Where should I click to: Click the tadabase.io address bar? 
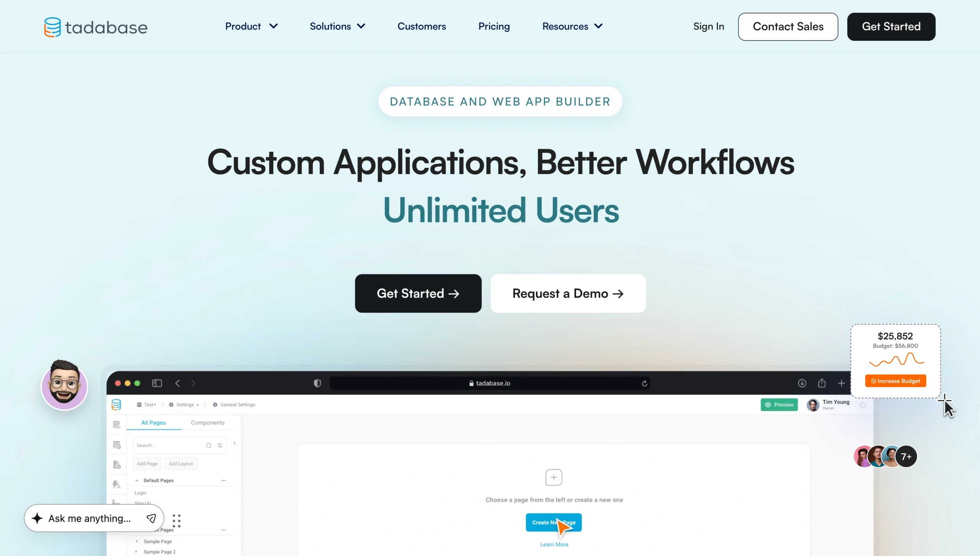coord(490,383)
